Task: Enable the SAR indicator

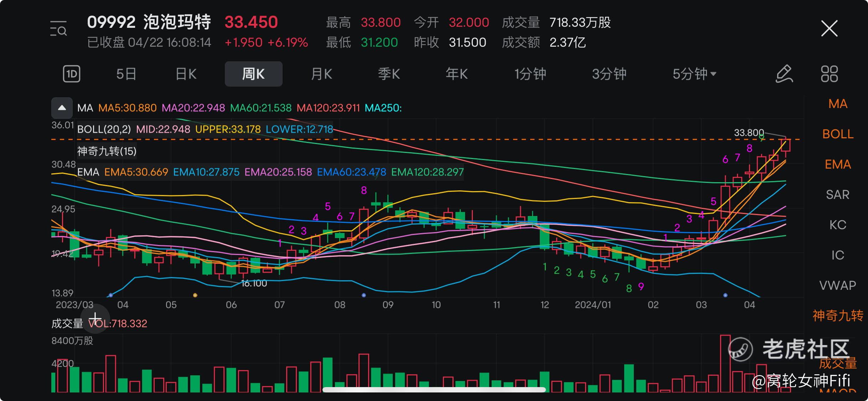Action: pyautogui.click(x=838, y=195)
